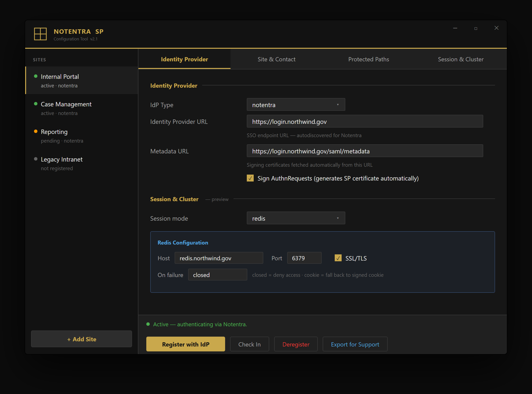The width and height of the screenshot is (532, 394).
Task: Select the Case Management site
Action: (82, 108)
